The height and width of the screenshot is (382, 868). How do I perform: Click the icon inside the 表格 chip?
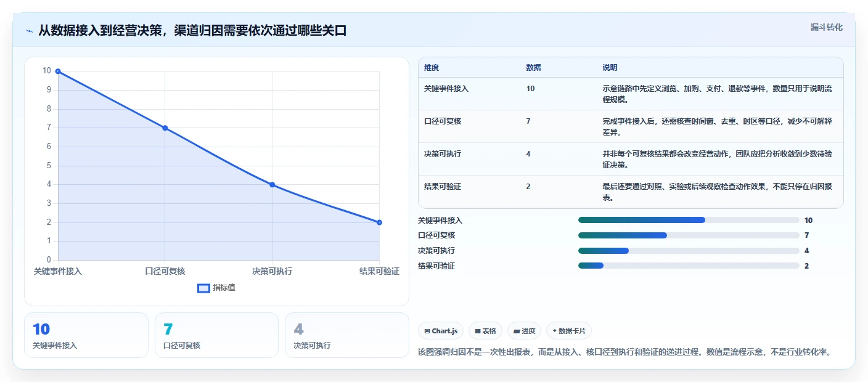[477, 331]
